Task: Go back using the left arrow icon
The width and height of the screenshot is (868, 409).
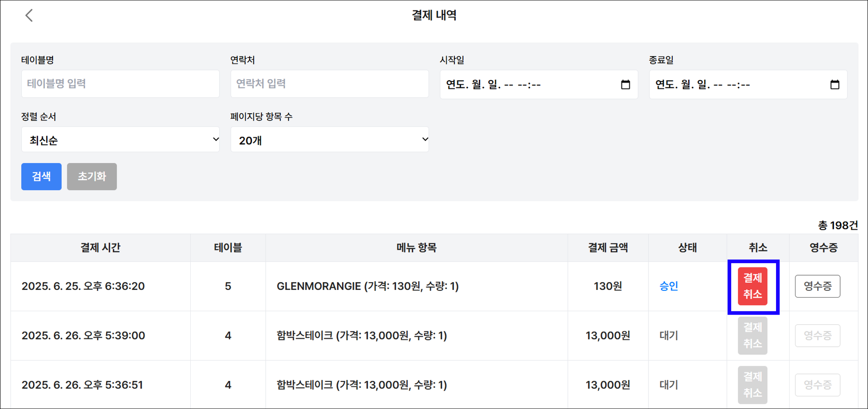Action: [x=29, y=16]
